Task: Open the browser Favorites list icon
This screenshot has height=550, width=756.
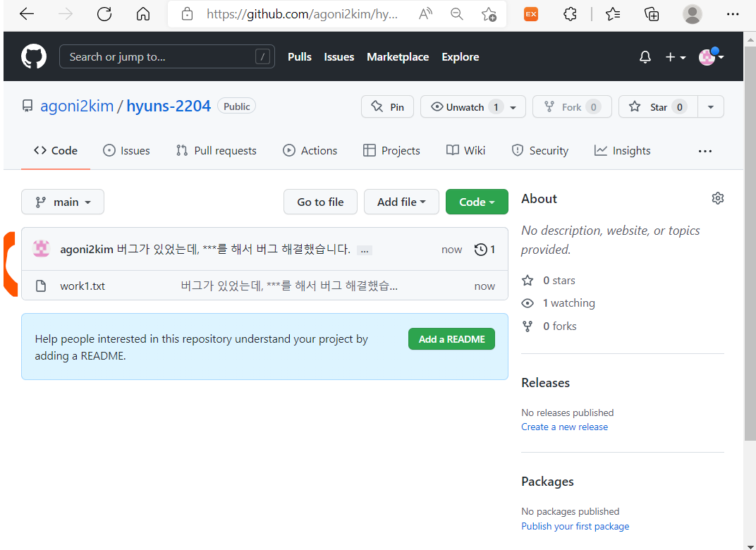Action: coord(613,14)
